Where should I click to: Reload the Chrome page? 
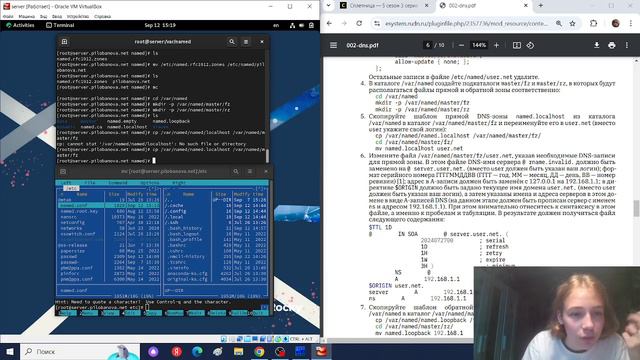point(359,24)
